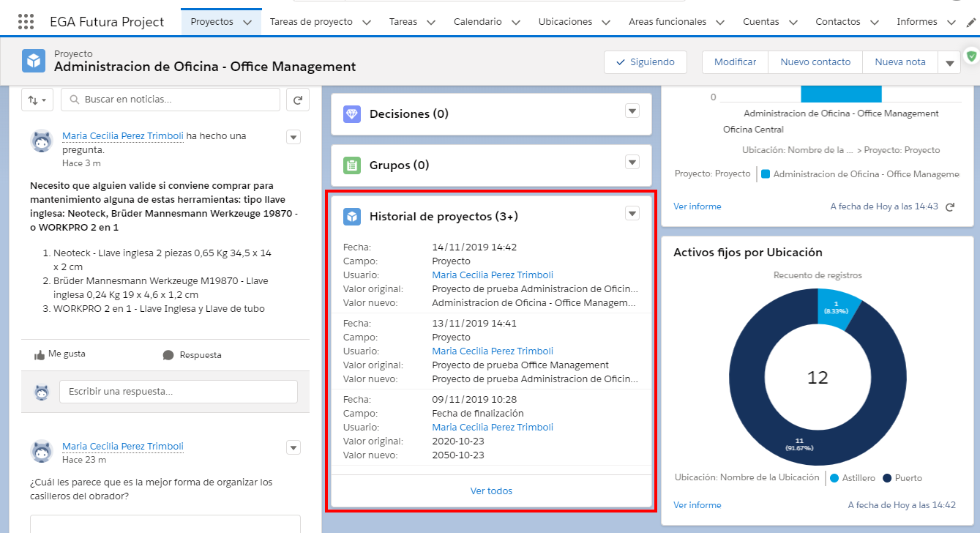Image resolution: width=980 pixels, height=533 pixels.
Task: Click the Me gusta thumbs-up icon
Action: (x=40, y=354)
